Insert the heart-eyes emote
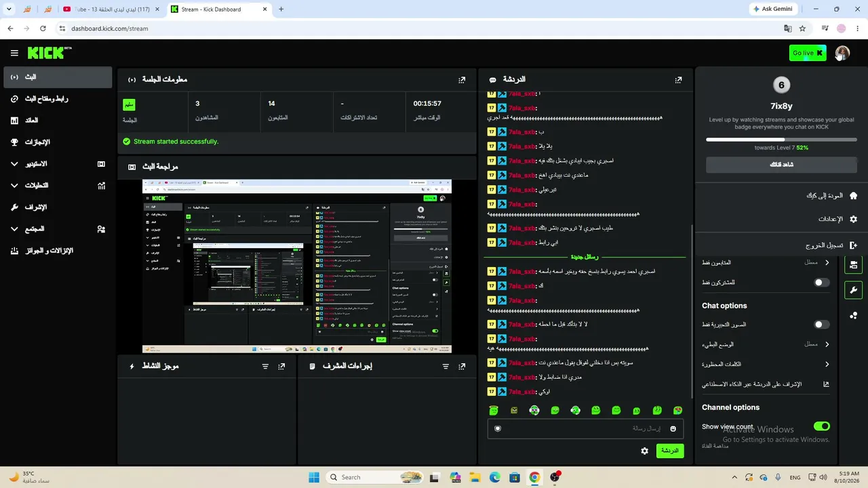 point(677,410)
